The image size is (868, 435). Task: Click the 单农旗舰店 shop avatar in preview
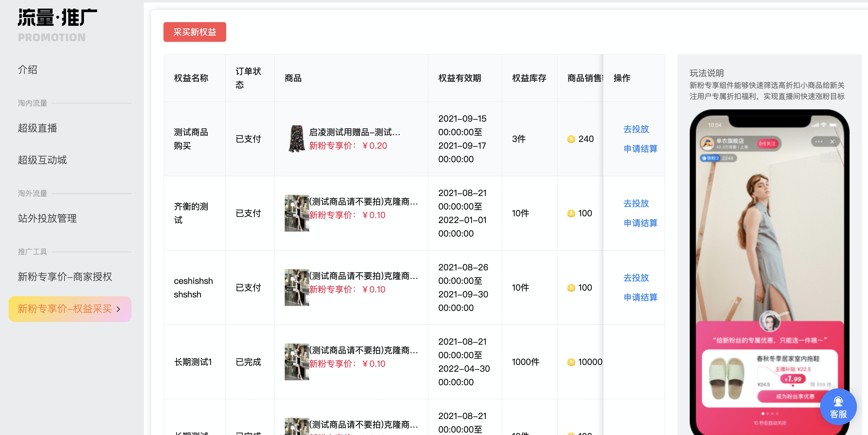click(x=707, y=144)
